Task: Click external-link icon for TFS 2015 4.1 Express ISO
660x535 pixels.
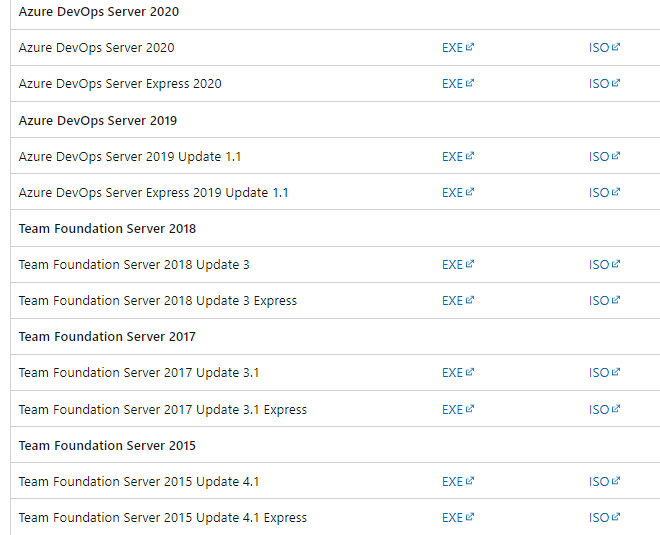Action: 616,516
